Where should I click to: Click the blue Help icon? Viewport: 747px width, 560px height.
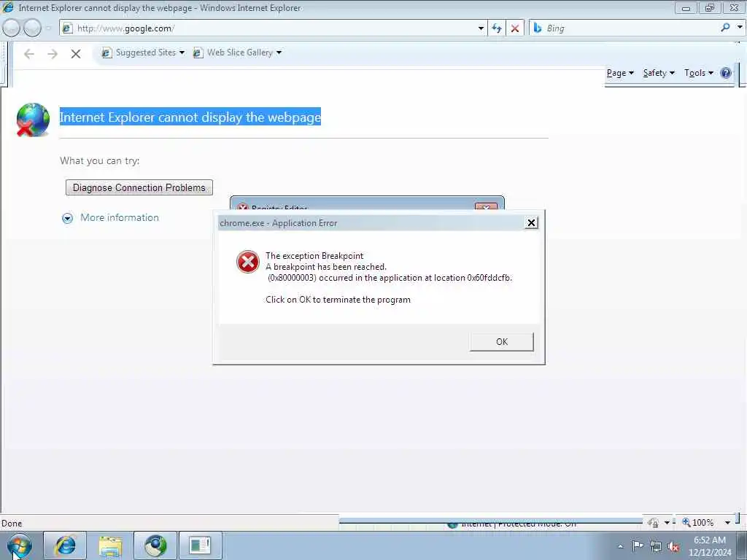726,73
